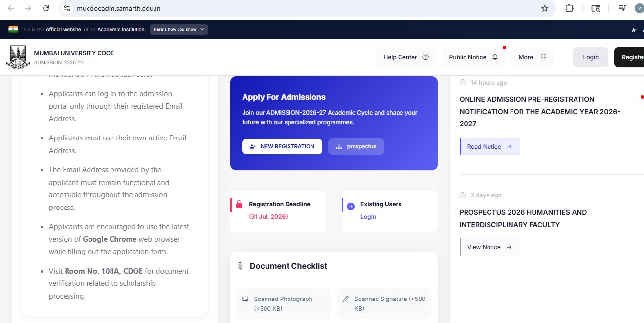Open the More grid icon menu

[543, 57]
